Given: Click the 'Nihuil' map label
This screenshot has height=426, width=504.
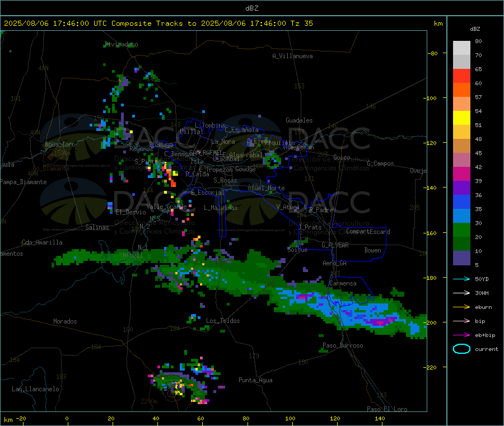Looking at the screenshot, I should (x=133, y=255).
